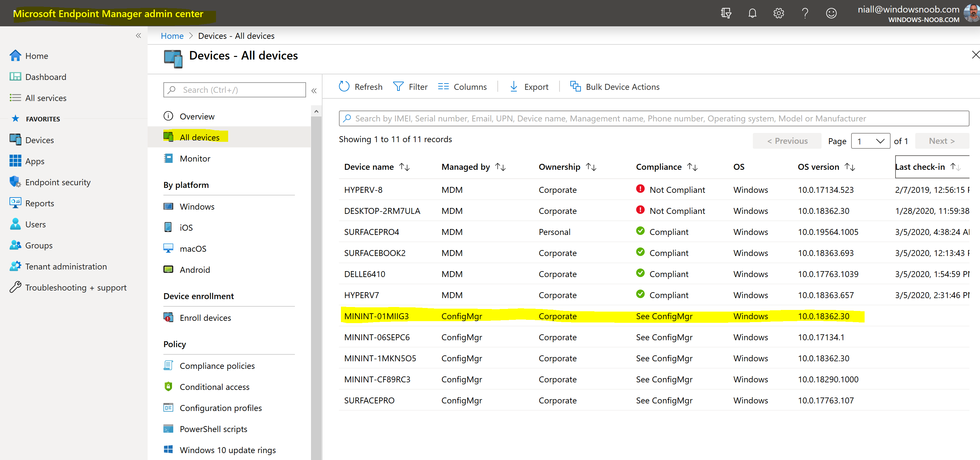The image size is (980, 460).
Task: Sort by Device name column arrows
Action: (404, 167)
